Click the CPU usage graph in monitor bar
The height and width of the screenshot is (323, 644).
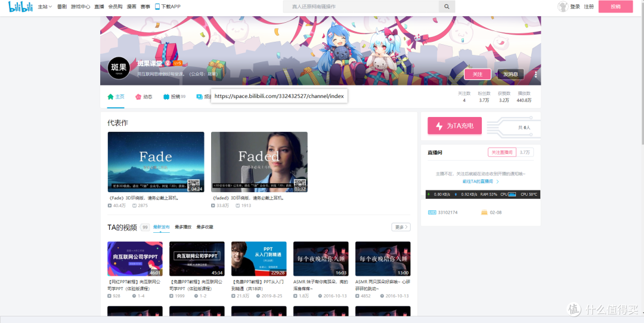pos(512,194)
